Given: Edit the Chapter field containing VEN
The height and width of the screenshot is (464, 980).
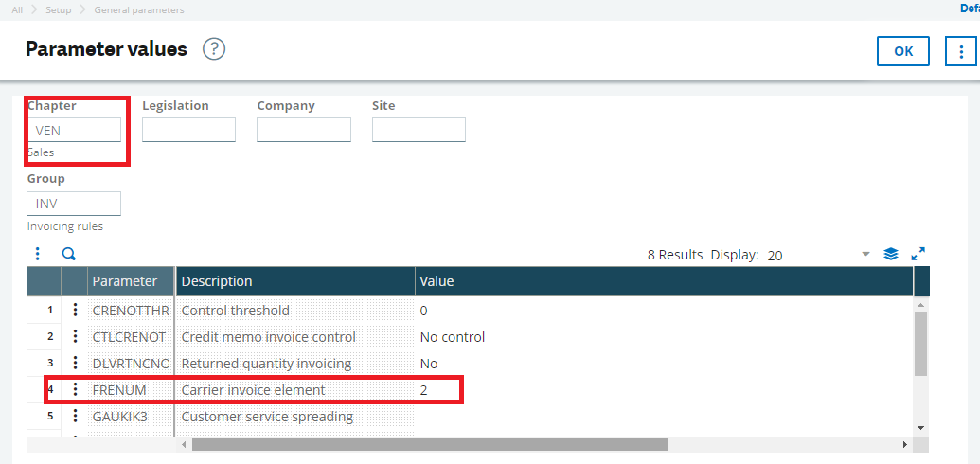Looking at the screenshot, I should [74, 130].
